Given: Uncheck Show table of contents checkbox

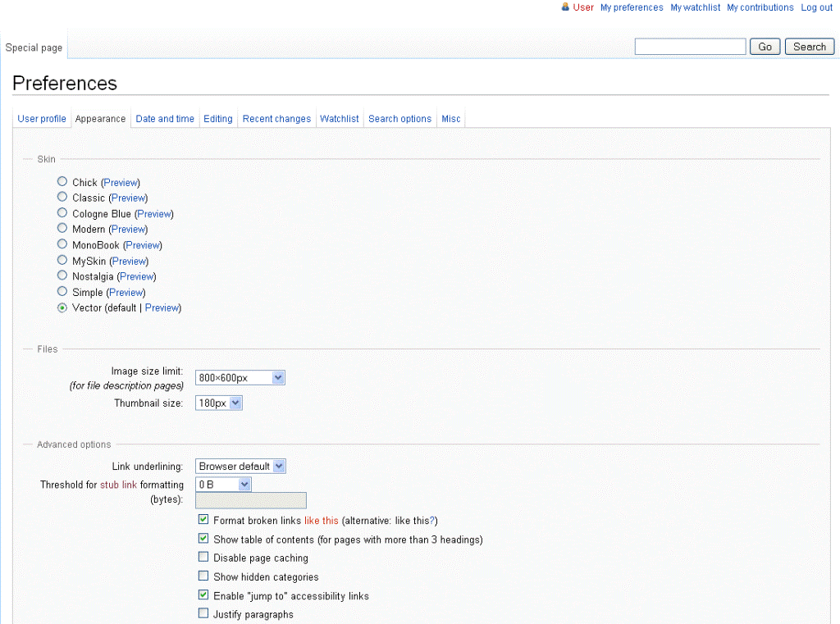Looking at the screenshot, I should click(x=203, y=538).
